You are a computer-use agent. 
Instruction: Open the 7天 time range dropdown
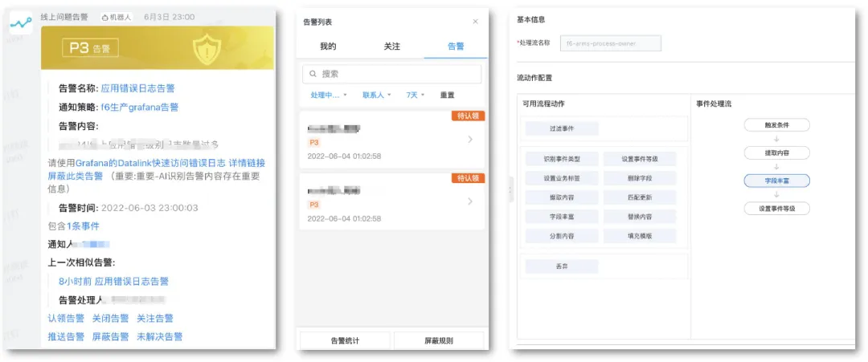point(416,95)
